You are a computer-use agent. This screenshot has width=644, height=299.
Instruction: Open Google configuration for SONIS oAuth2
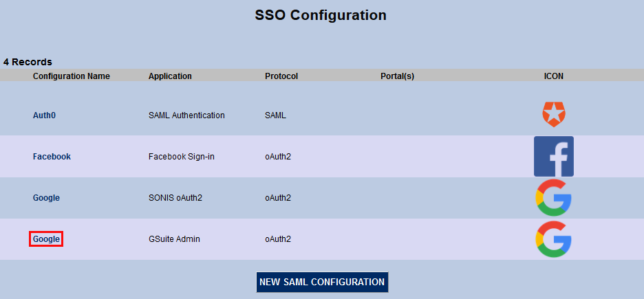pyautogui.click(x=46, y=198)
